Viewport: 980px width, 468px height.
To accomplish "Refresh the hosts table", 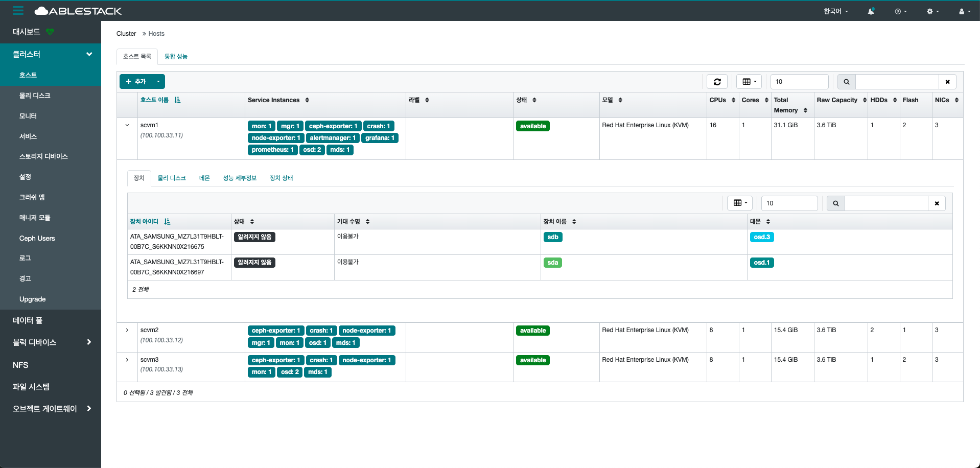I will (x=717, y=82).
